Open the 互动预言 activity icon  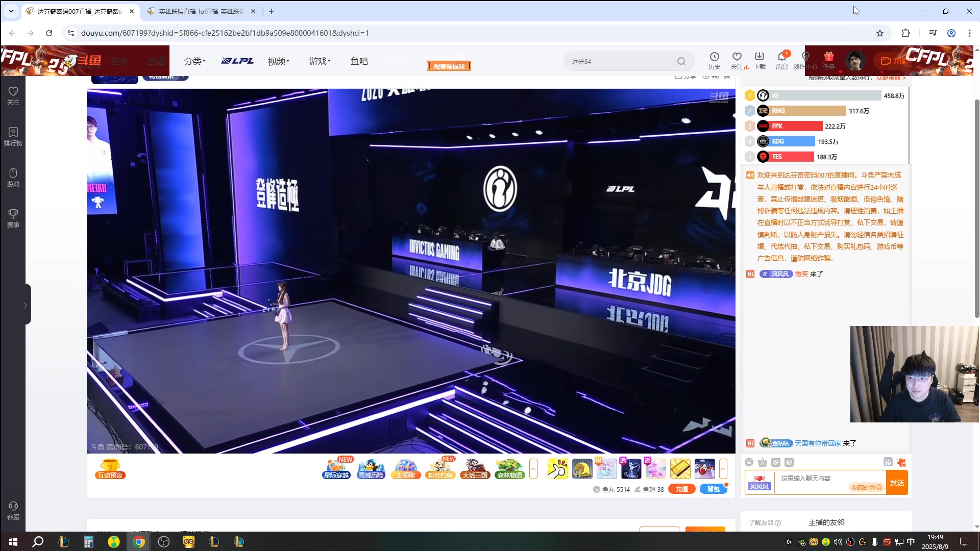pyautogui.click(x=110, y=469)
